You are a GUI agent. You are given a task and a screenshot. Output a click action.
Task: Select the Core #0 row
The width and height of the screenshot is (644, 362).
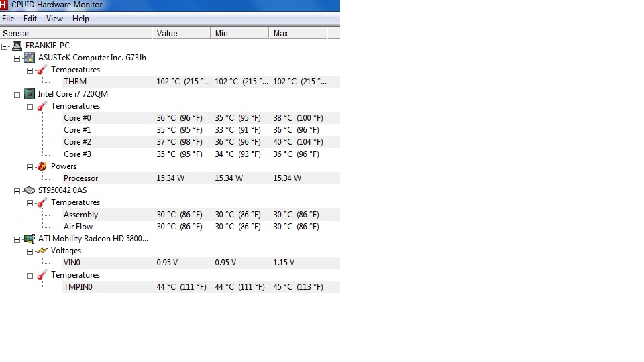coord(201,118)
